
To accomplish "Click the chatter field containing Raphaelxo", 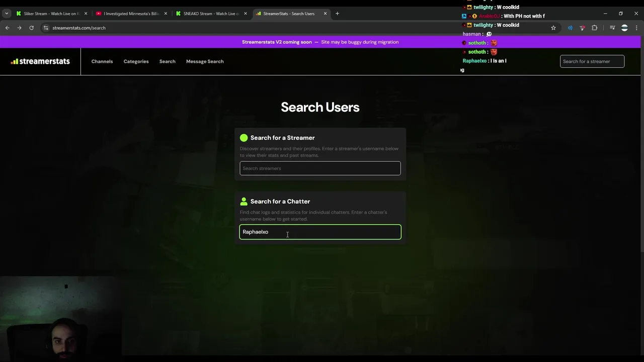I will 320,232.
